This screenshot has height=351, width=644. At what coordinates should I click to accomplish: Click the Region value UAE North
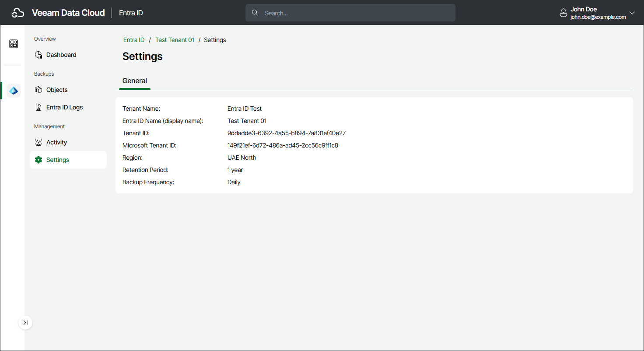coord(242,158)
